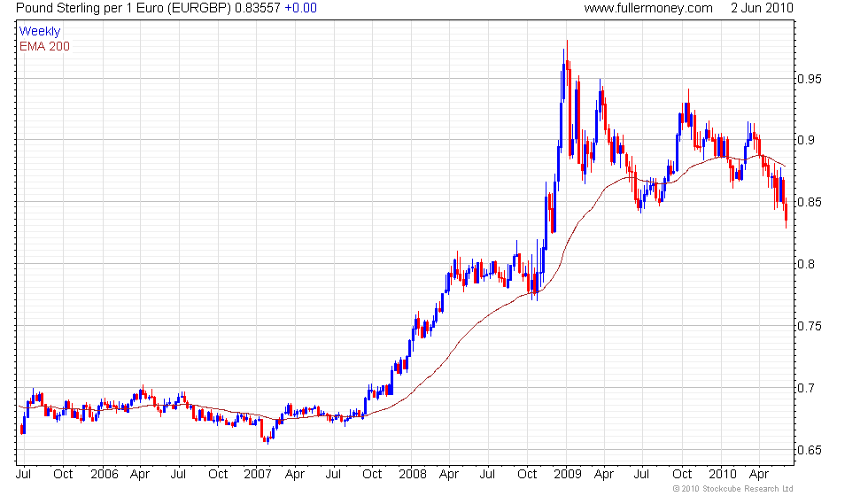The width and height of the screenshot is (868, 496).
Task: Click the 2009 year label on time axis
Action: (568, 475)
